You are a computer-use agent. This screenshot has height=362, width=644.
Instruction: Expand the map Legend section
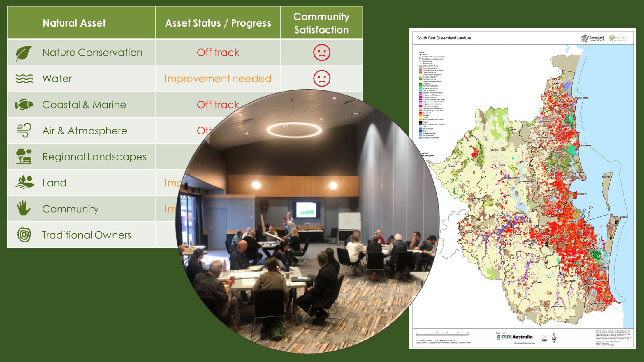click(x=422, y=52)
